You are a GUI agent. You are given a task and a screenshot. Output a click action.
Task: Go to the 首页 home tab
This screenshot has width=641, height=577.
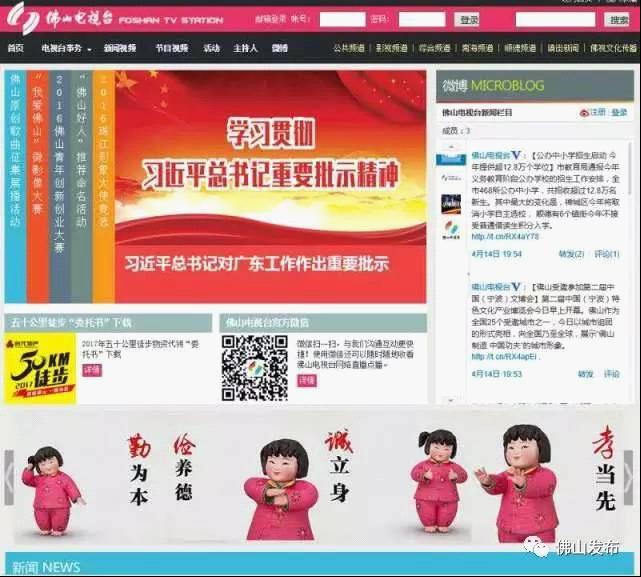tap(15, 48)
